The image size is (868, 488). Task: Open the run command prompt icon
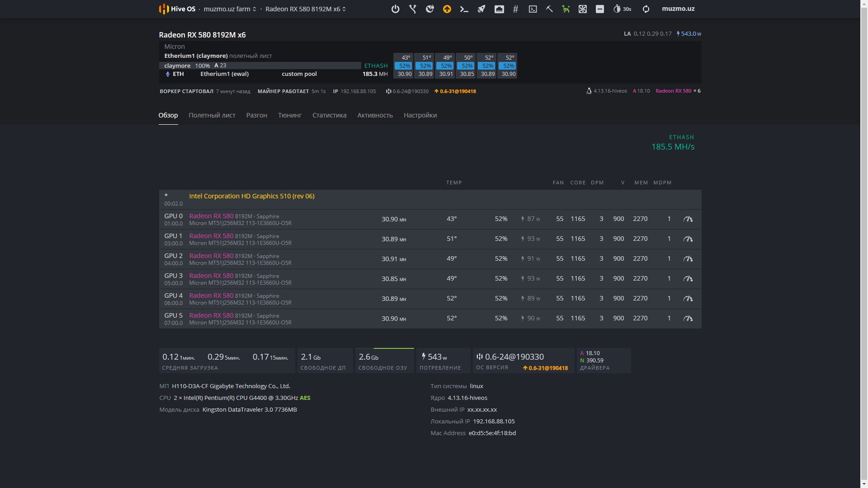(x=464, y=9)
